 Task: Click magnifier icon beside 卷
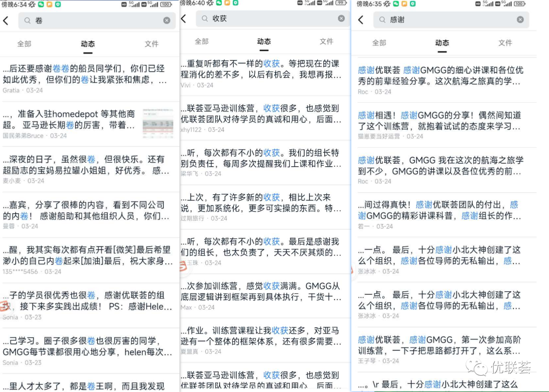tap(27, 21)
